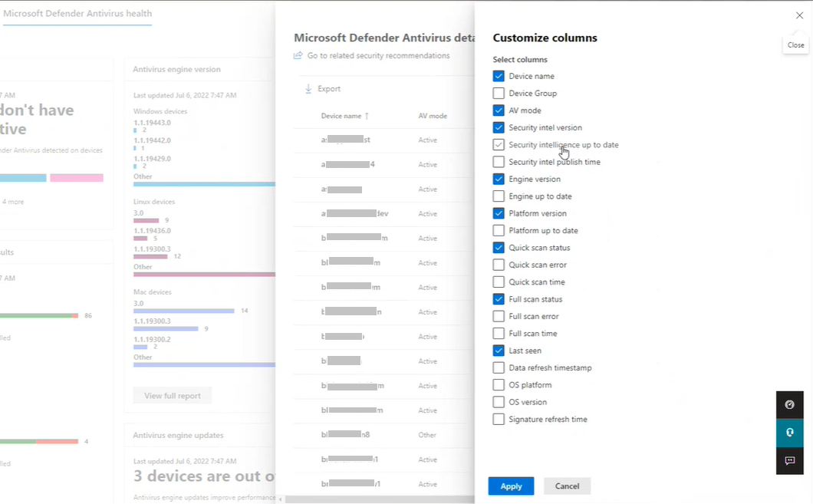
Task: Click View full report button
Action: pos(173,396)
